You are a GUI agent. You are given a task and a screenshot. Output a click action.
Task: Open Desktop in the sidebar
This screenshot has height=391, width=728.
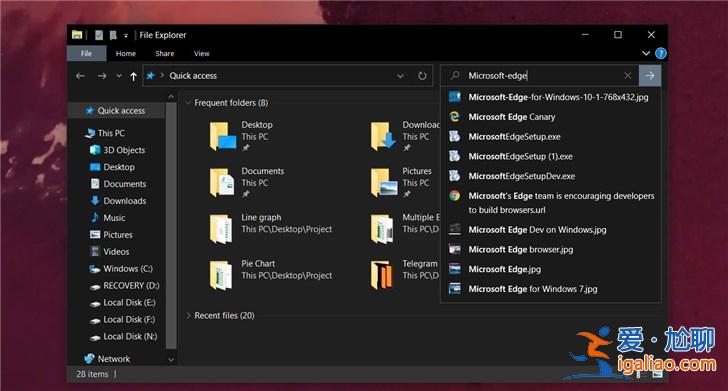(x=113, y=167)
